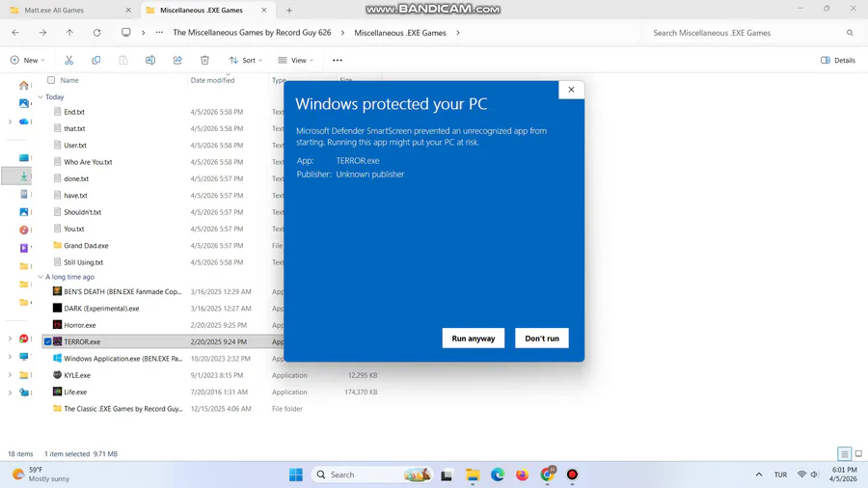Click the Delete trash can icon
Screen dimensions: 868x488
[204, 61]
